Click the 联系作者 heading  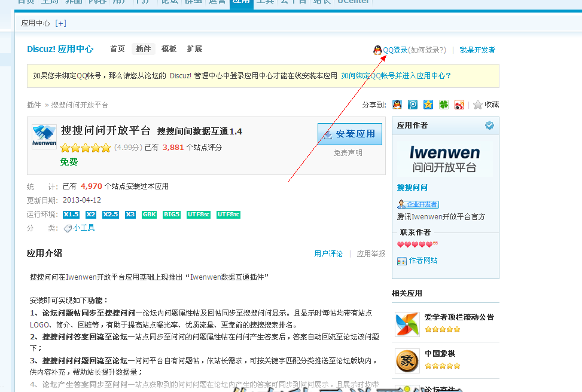[x=415, y=232]
